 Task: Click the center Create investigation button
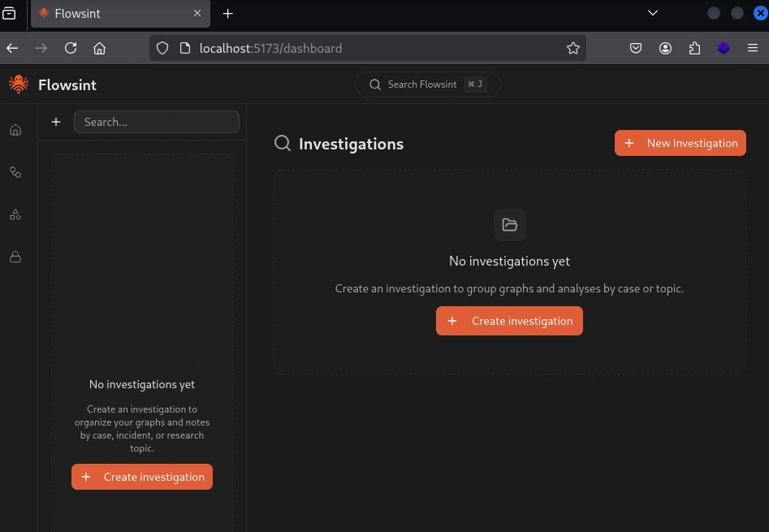pyautogui.click(x=509, y=321)
